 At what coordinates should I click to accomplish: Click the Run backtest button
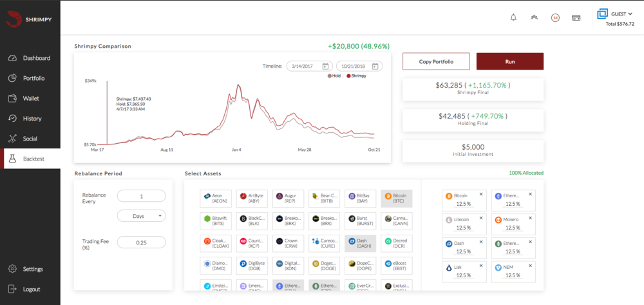pyautogui.click(x=509, y=62)
